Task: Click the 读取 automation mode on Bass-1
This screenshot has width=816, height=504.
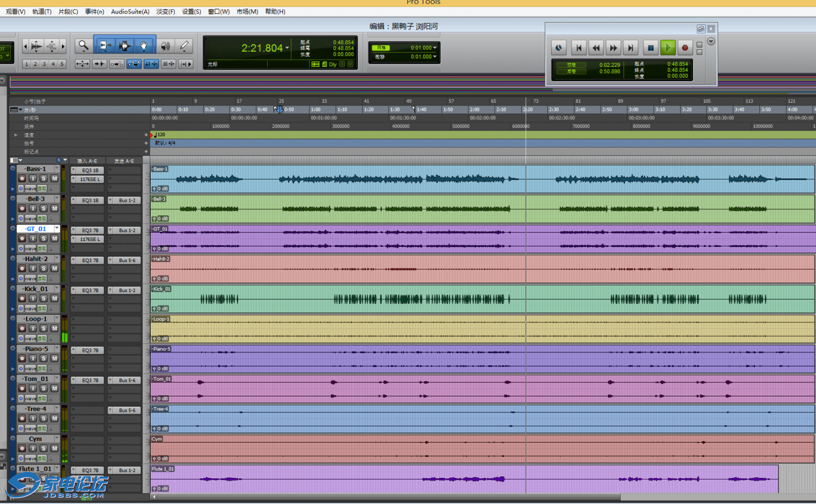Action: 42,189
